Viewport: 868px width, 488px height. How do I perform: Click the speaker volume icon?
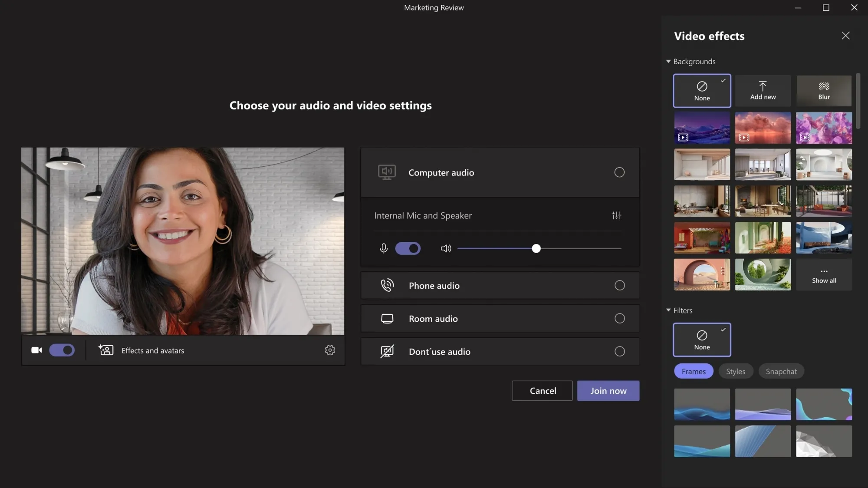pos(445,248)
